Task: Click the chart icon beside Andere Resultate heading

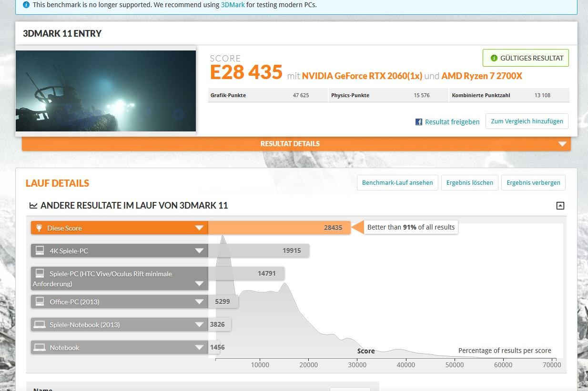Action: coord(33,206)
